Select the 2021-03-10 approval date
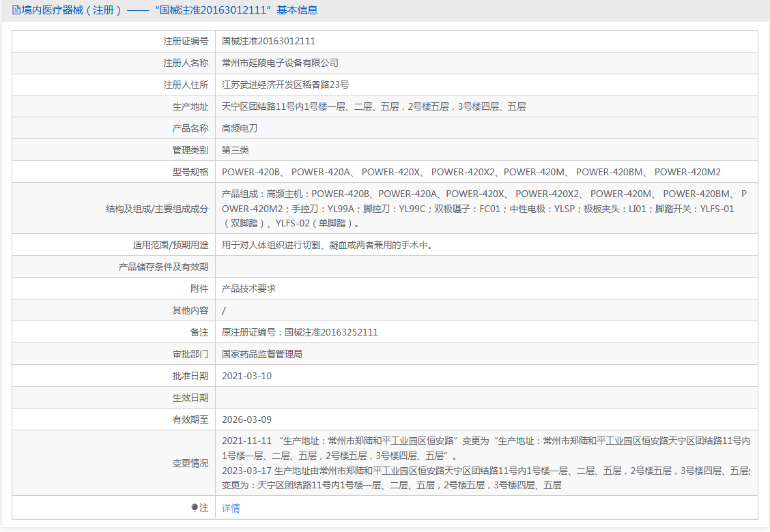This screenshot has width=770, height=532. point(247,376)
